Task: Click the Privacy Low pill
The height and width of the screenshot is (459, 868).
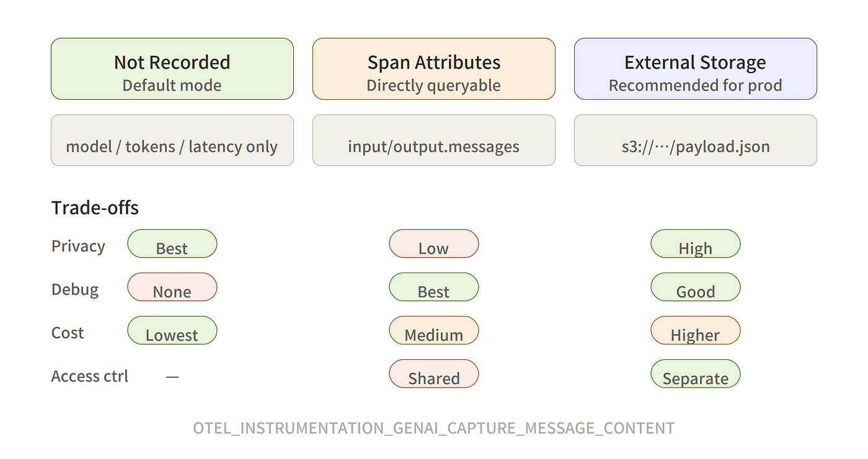Action: tap(433, 243)
